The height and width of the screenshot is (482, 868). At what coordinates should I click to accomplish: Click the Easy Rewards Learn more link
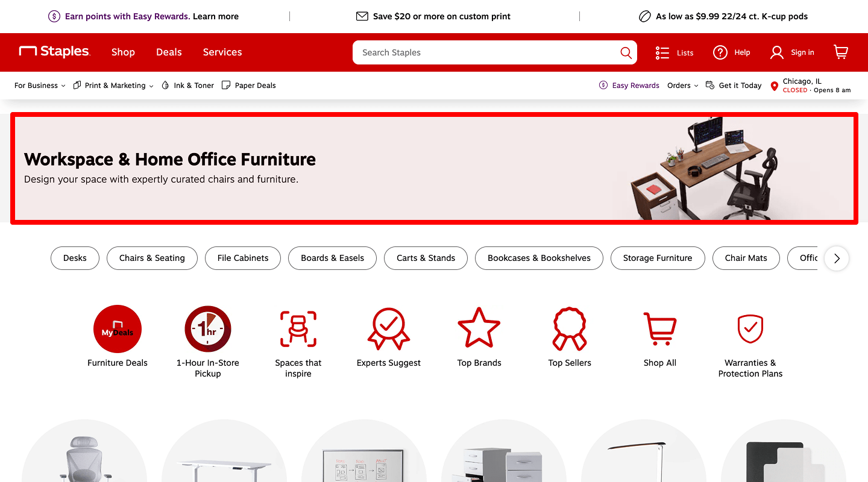click(216, 16)
